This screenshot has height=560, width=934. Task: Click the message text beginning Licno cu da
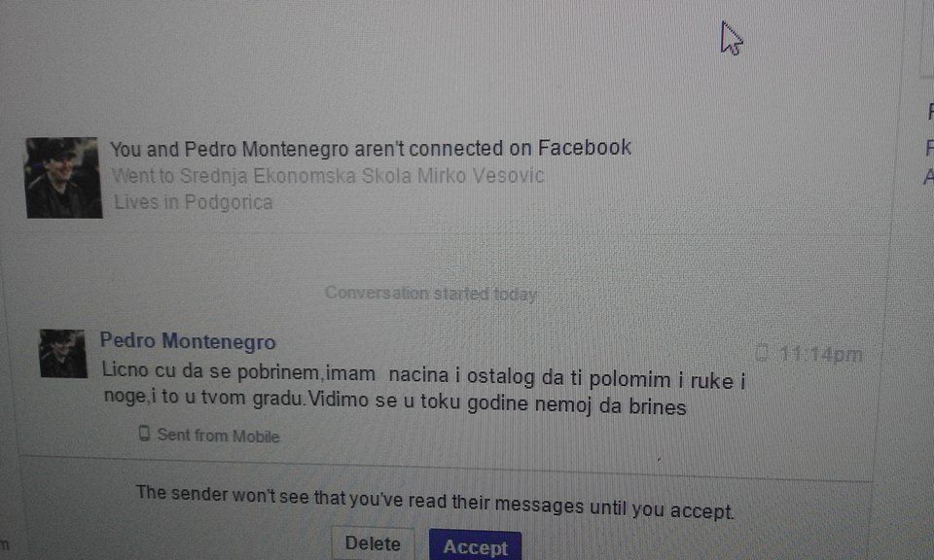423,389
